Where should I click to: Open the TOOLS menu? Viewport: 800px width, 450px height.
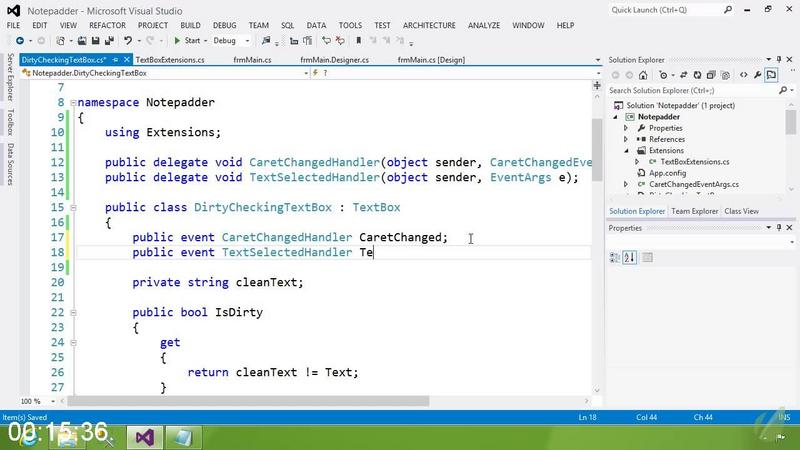coord(350,25)
